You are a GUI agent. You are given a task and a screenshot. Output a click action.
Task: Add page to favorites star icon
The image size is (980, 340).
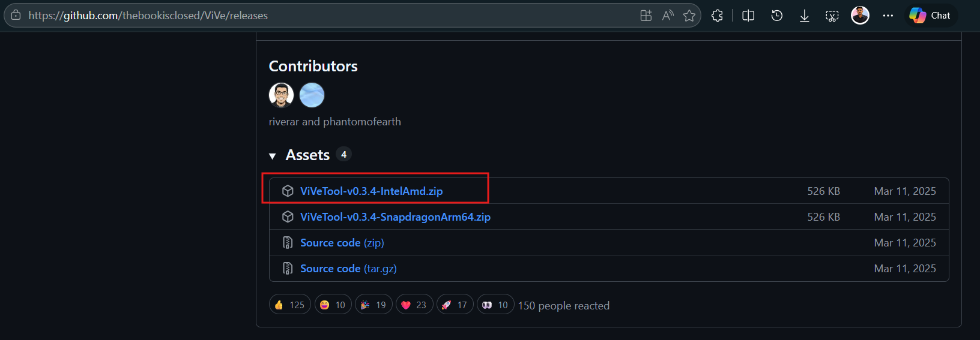(689, 16)
